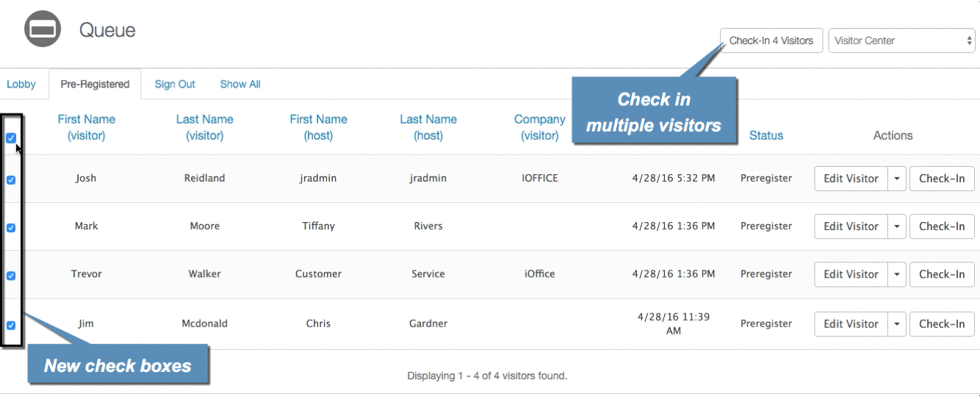The image size is (980, 397).
Task: Sort by First Name (visitor) column
Action: (x=86, y=127)
